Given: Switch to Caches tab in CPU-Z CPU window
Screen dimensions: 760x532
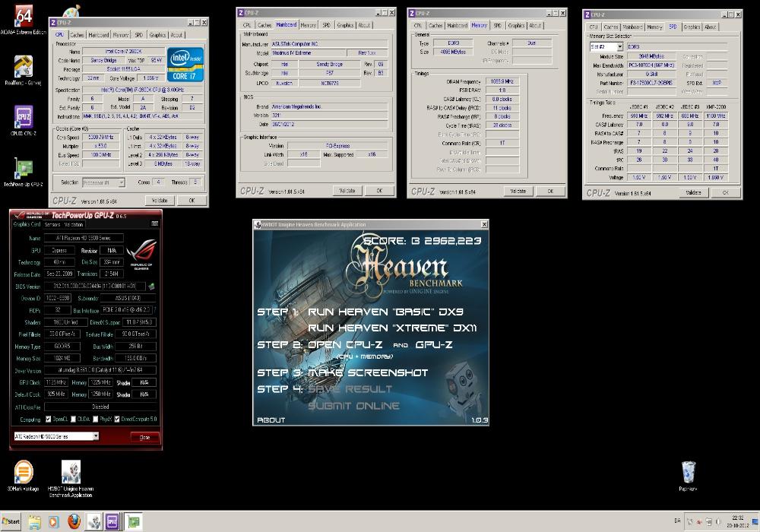Looking at the screenshot, I should click(x=77, y=35).
